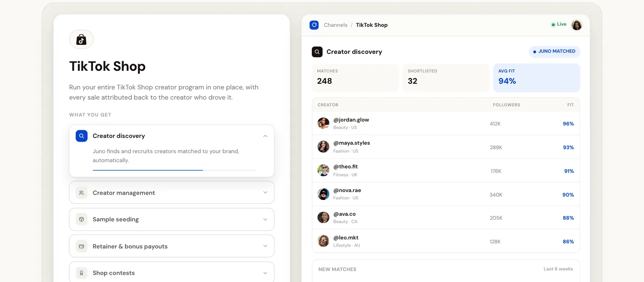644x282 pixels.
Task: Sort by the Followers column header
Action: 506,105
